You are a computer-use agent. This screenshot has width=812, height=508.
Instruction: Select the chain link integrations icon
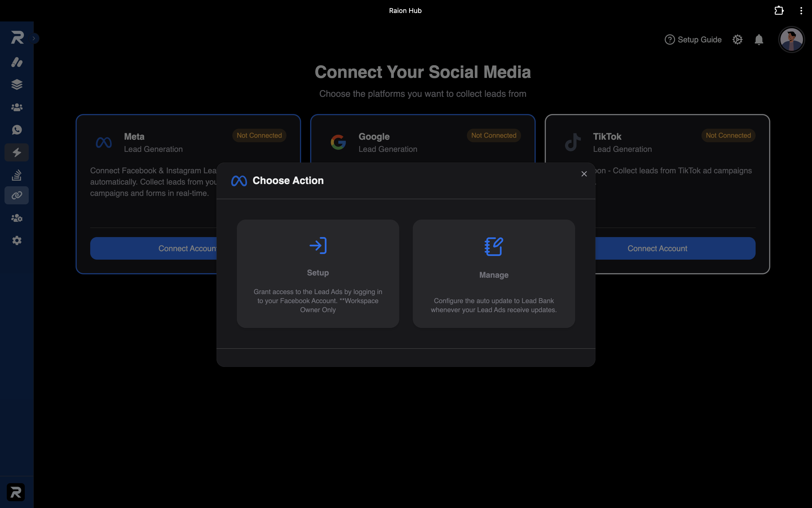[17, 195]
